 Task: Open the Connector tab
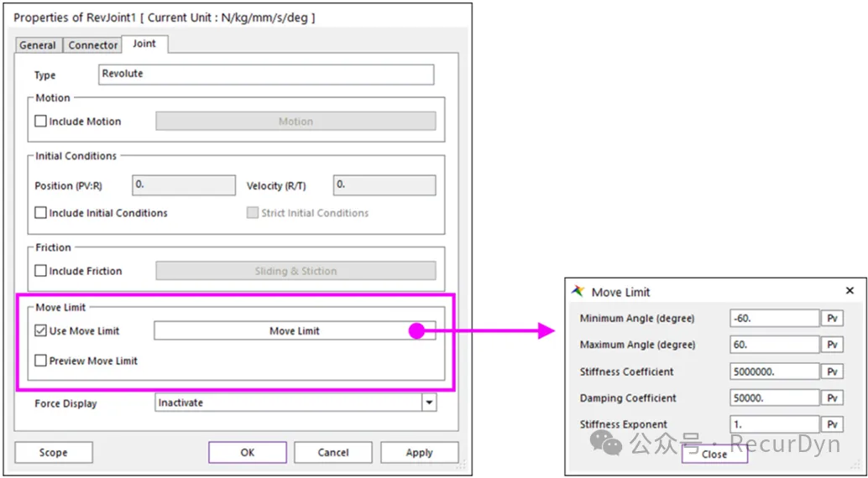click(x=93, y=45)
